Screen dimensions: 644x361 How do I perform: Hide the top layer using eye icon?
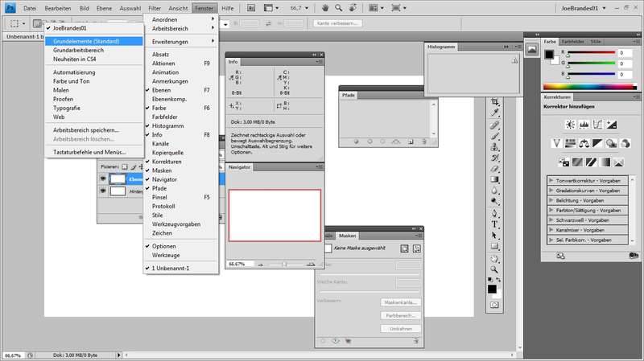pyautogui.click(x=103, y=179)
